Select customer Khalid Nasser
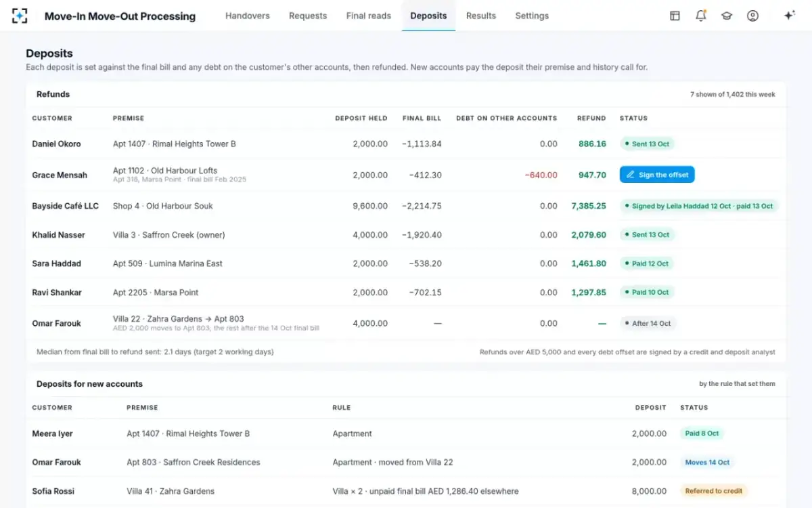The image size is (812, 508). click(x=58, y=235)
